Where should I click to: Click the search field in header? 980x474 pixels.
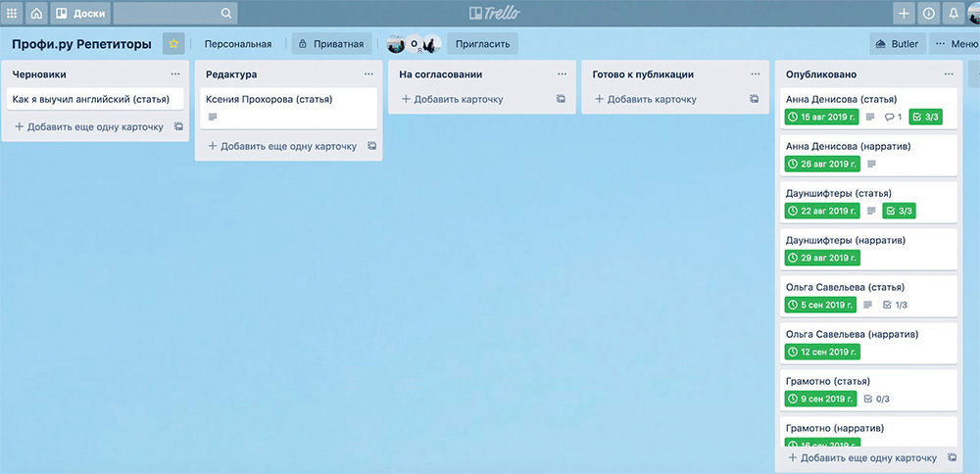point(174,14)
